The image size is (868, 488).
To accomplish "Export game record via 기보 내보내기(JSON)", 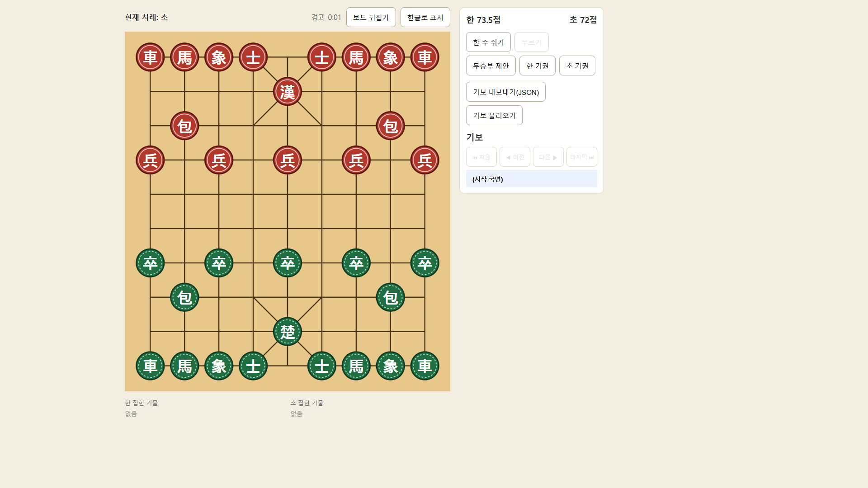I will coord(506,92).
